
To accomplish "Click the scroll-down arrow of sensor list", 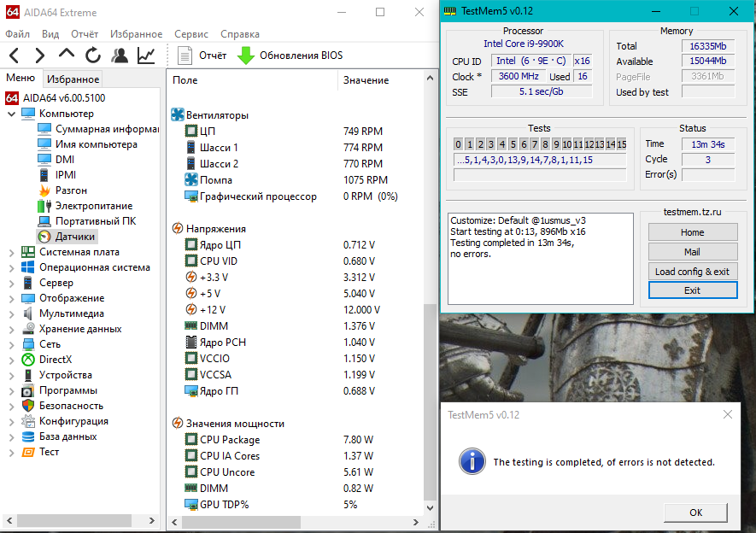I will click(430, 508).
